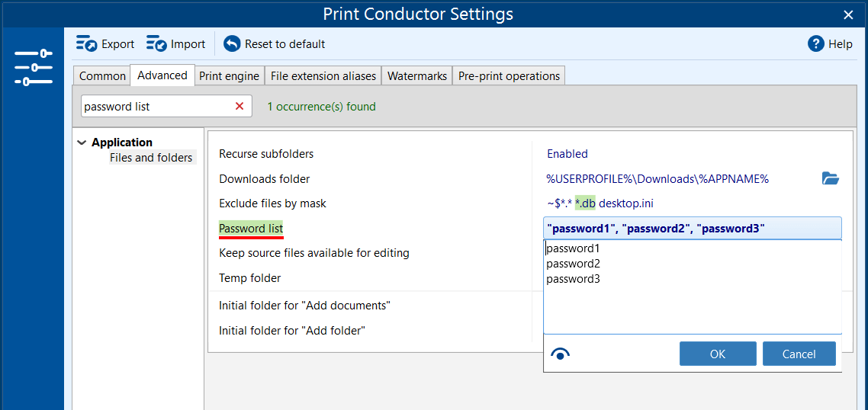
Task: Click the password list search field
Action: click(156, 107)
